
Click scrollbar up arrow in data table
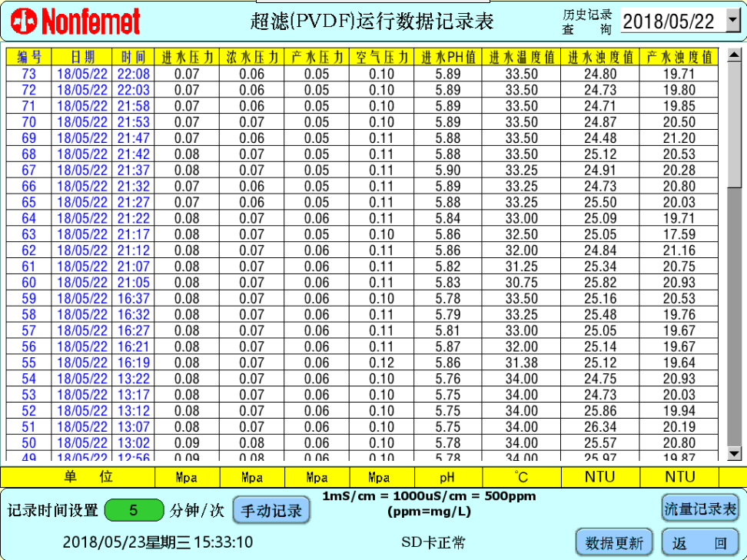(x=734, y=56)
